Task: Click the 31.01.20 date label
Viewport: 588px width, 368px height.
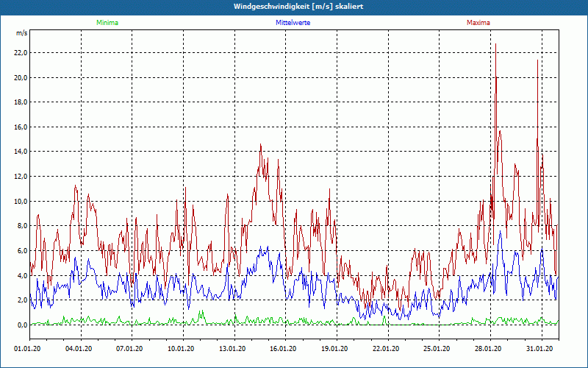Action: (539, 349)
